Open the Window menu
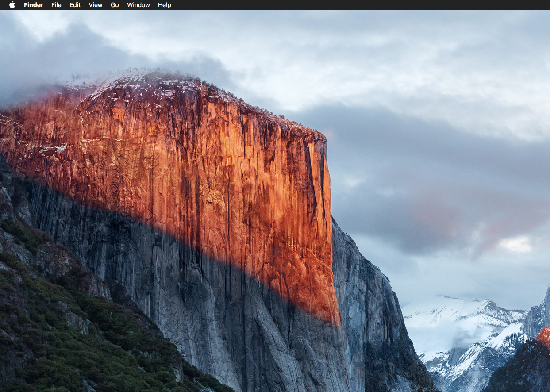550x392 pixels. (x=138, y=5)
